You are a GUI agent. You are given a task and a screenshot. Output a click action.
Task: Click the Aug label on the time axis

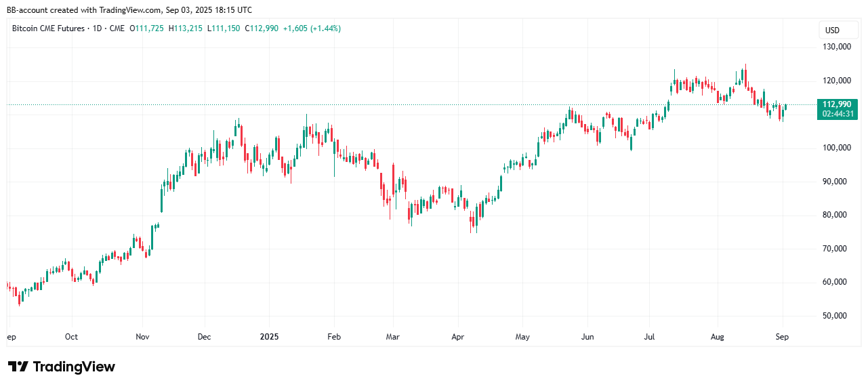tap(718, 336)
